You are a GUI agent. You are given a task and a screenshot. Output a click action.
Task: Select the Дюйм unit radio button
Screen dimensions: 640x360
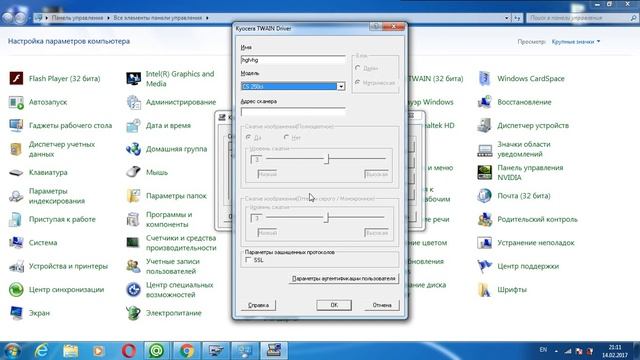pos(358,68)
